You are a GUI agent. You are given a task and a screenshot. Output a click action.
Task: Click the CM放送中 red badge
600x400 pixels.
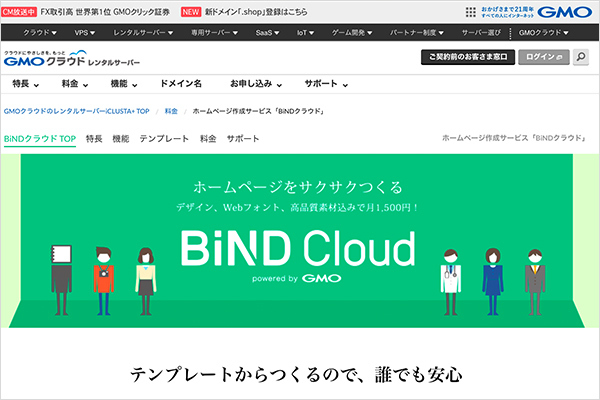(19, 12)
